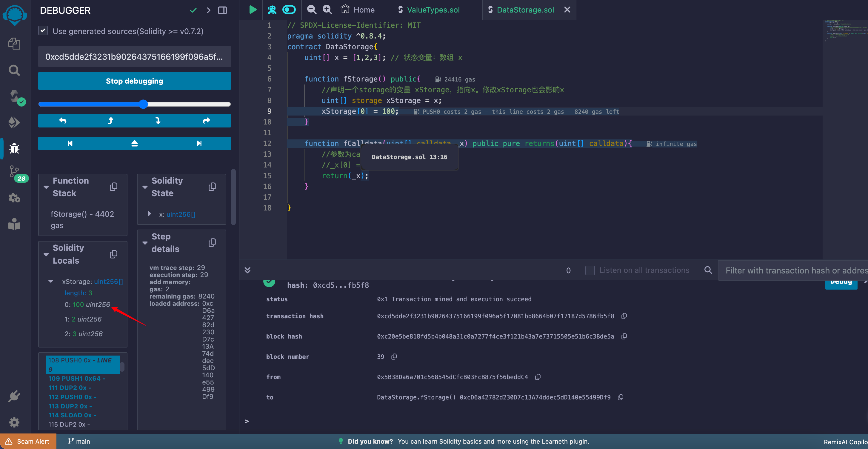Close the DataStorage.sol tab

(x=567, y=10)
